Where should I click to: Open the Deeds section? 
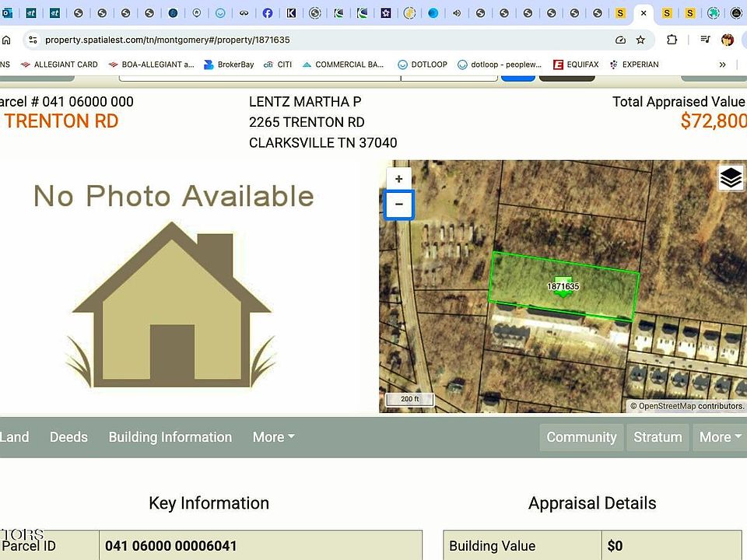[x=68, y=437]
